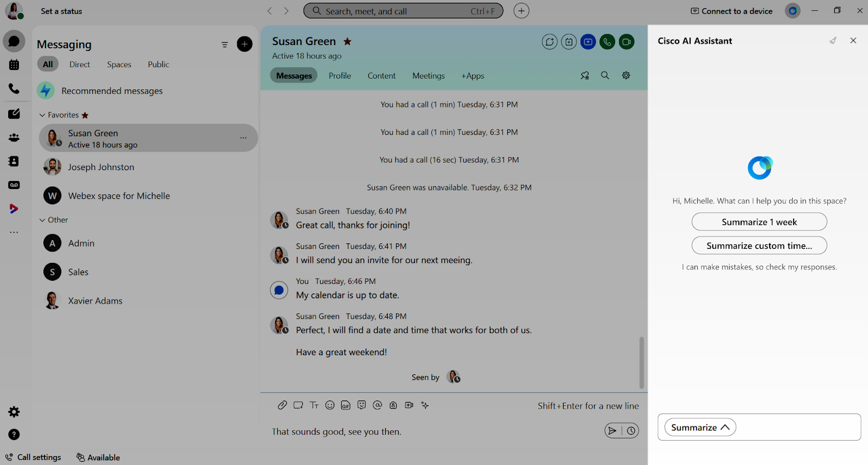This screenshot has width=868, height=465.
Task: Open Joseph Johnston conversation
Action: (148, 167)
